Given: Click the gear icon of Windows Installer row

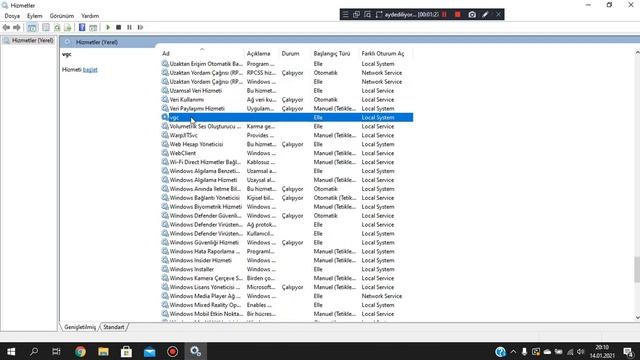Looking at the screenshot, I should coord(165,269).
